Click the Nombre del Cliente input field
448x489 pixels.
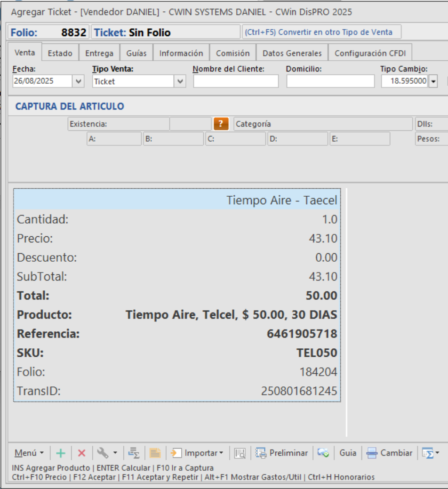coord(236,81)
